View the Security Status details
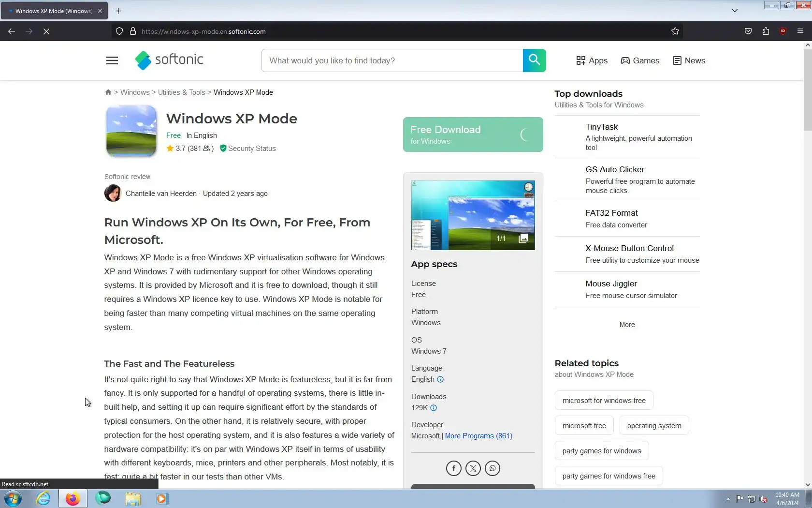The image size is (812, 508). 247,149
